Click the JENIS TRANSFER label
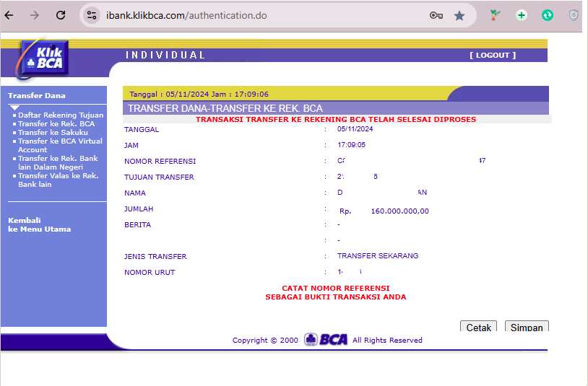Viewport: 588px width, 386px height. (x=155, y=256)
